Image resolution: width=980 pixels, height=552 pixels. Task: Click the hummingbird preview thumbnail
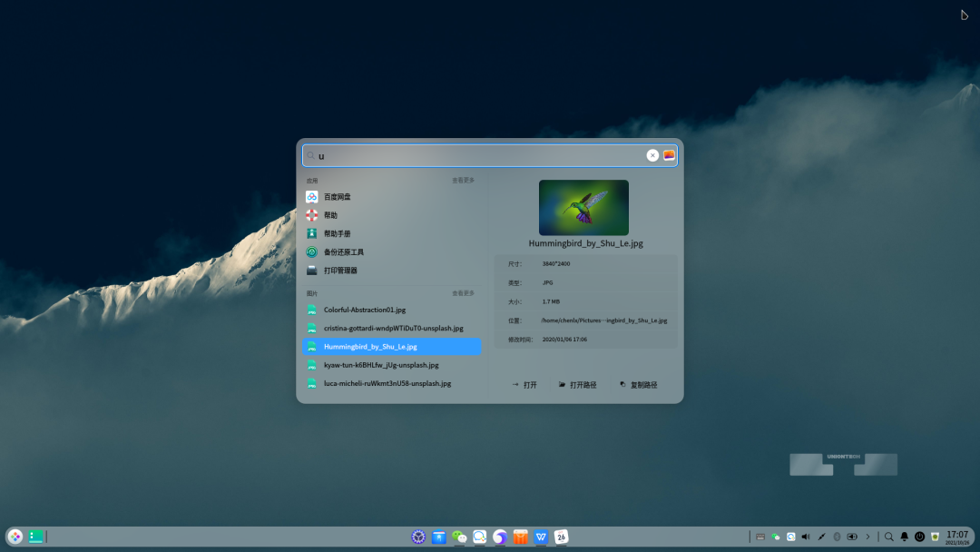pyautogui.click(x=583, y=208)
